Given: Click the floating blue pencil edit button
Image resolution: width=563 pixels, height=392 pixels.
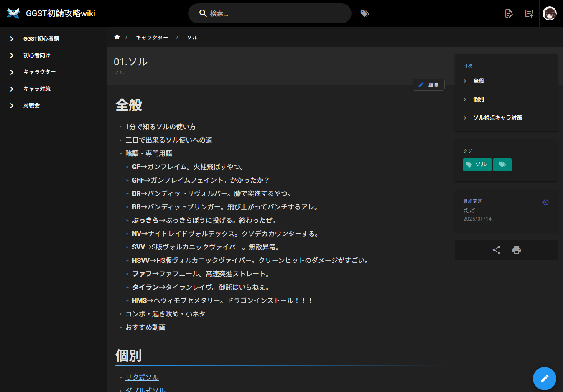Looking at the screenshot, I should pos(545,379).
